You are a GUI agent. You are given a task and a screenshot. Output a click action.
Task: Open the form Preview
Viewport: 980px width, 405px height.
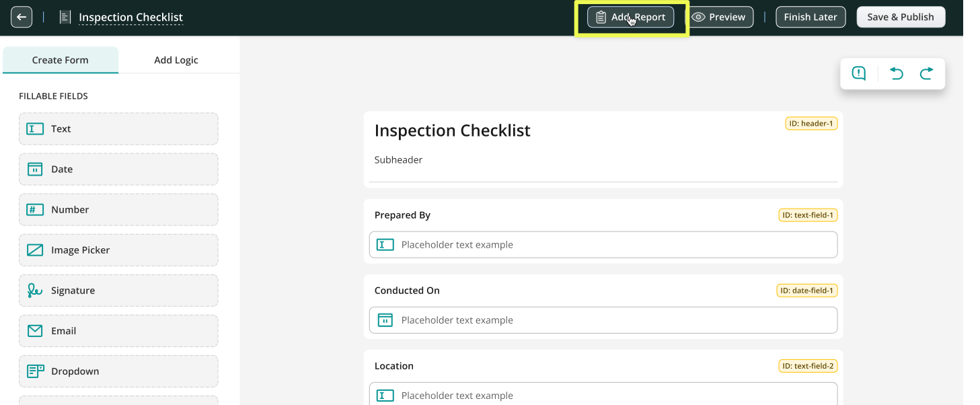[719, 17]
